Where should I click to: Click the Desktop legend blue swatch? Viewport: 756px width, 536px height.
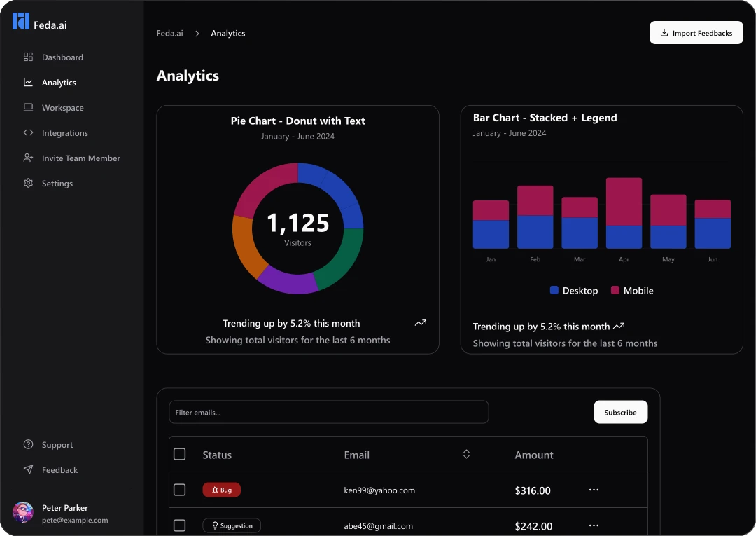[x=554, y=290]
